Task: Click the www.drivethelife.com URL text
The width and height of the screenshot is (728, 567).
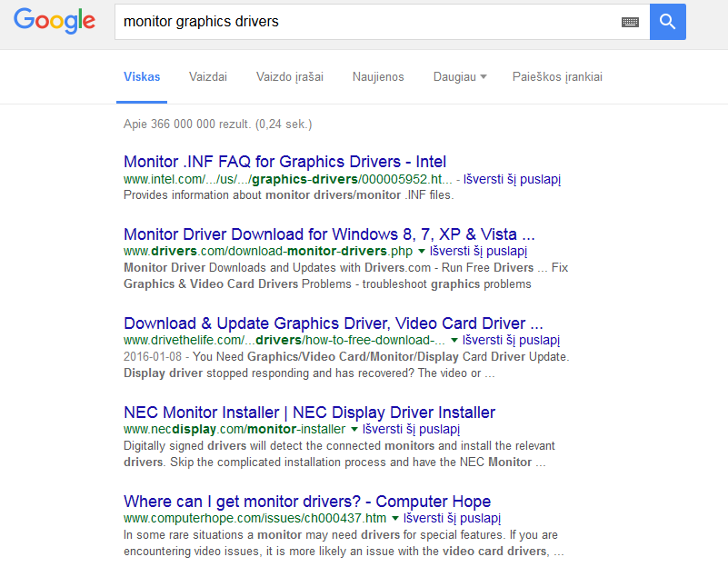Action: pos(284,340)
